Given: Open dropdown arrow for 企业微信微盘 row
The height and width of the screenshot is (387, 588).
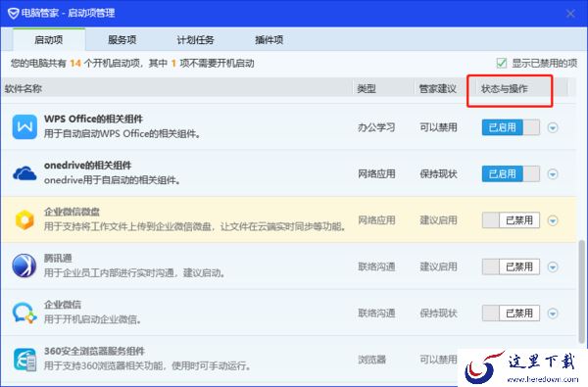Looking at the screenshot, I should (x=553, y=220).
